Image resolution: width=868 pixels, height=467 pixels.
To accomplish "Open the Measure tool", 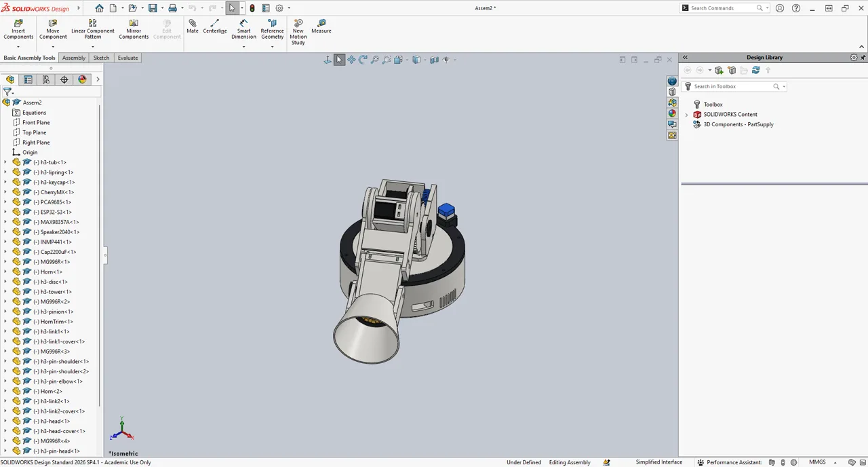I will click(x=321, y=26).
